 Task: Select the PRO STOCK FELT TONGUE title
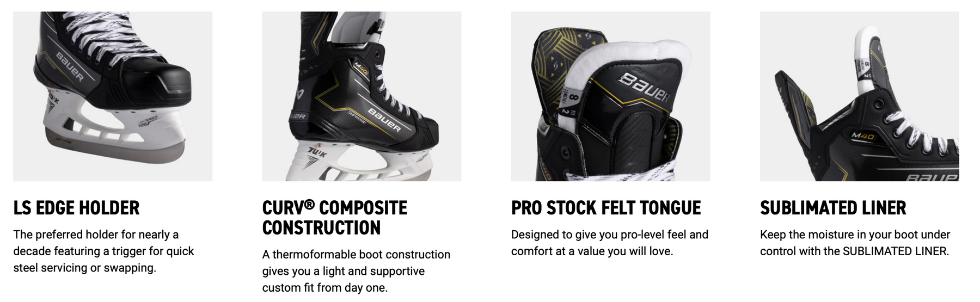pyautogui.click(x=606, y=208)
